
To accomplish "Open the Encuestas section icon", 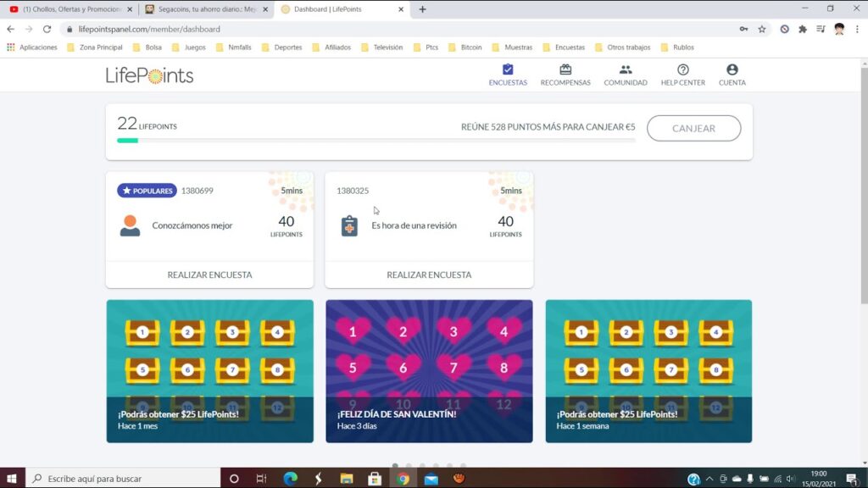I will [x=508, y=69].
